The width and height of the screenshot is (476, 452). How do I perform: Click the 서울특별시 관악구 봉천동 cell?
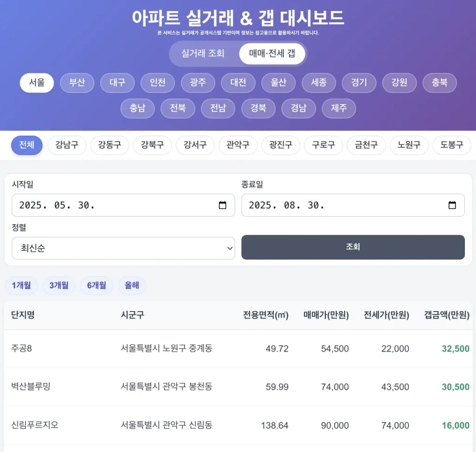(x=166, y=386)
